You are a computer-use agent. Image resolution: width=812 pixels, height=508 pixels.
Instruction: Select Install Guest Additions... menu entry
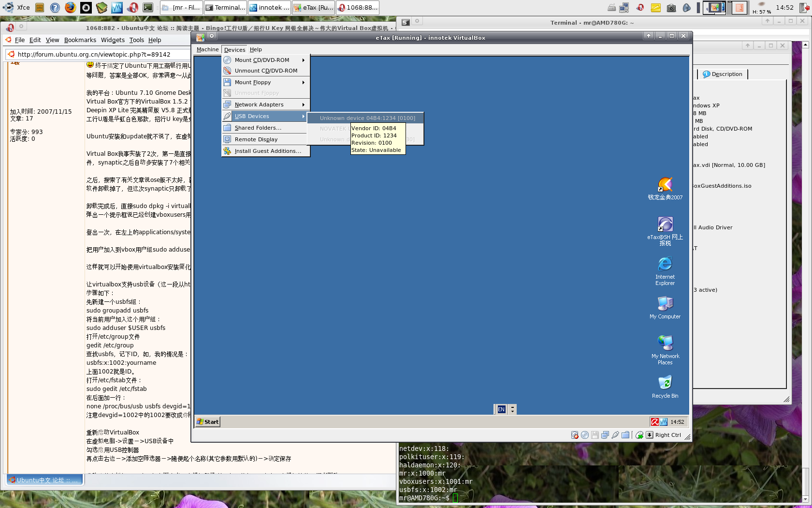point(265,151)
